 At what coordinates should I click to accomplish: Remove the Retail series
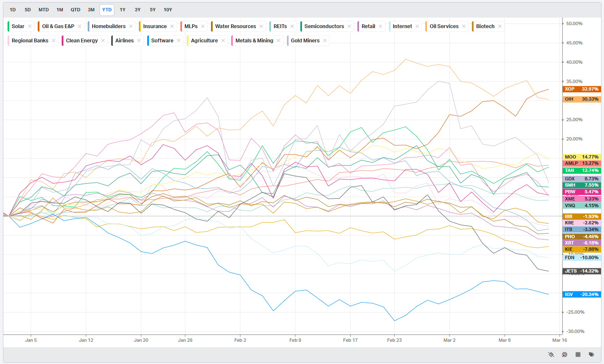(380, 26)
